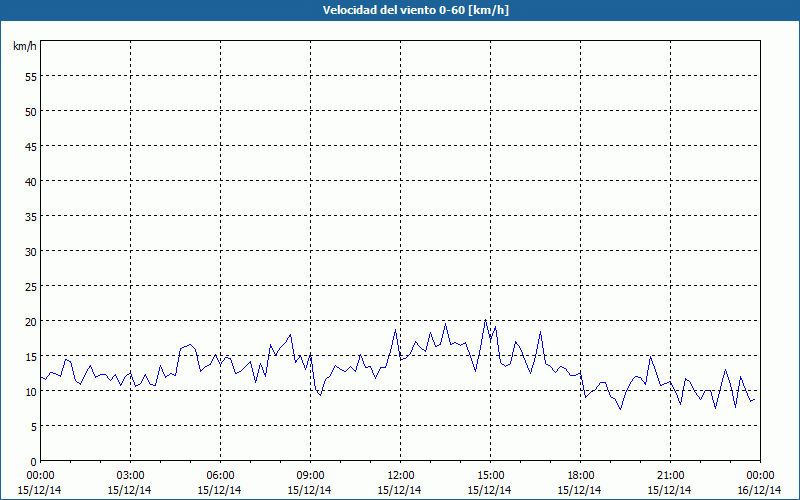This screenshot has height=500, width=800.
Task: Select the y-axis value 40
Action: 31,182
